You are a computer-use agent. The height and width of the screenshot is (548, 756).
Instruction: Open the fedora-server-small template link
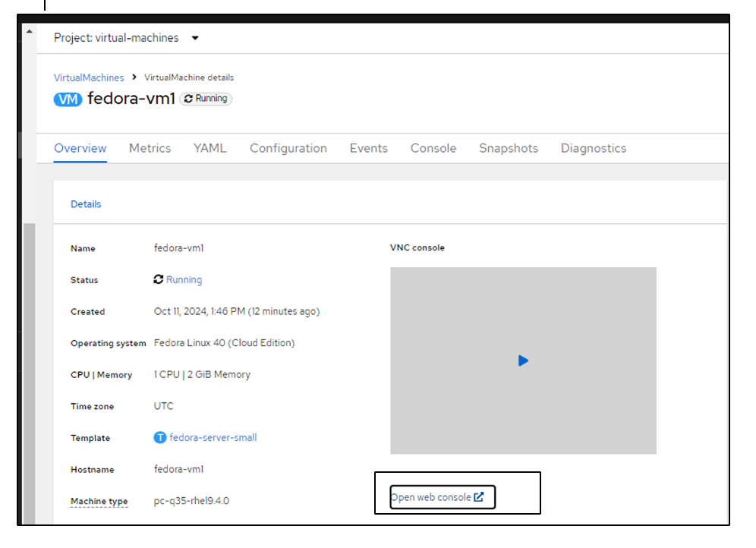[213, 437]
